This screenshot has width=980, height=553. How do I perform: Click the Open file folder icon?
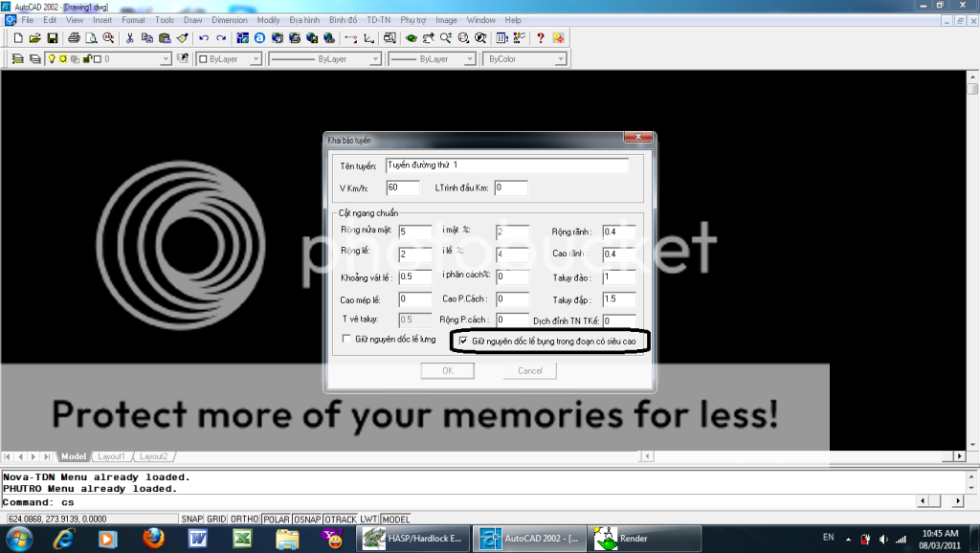pos(35,38)
